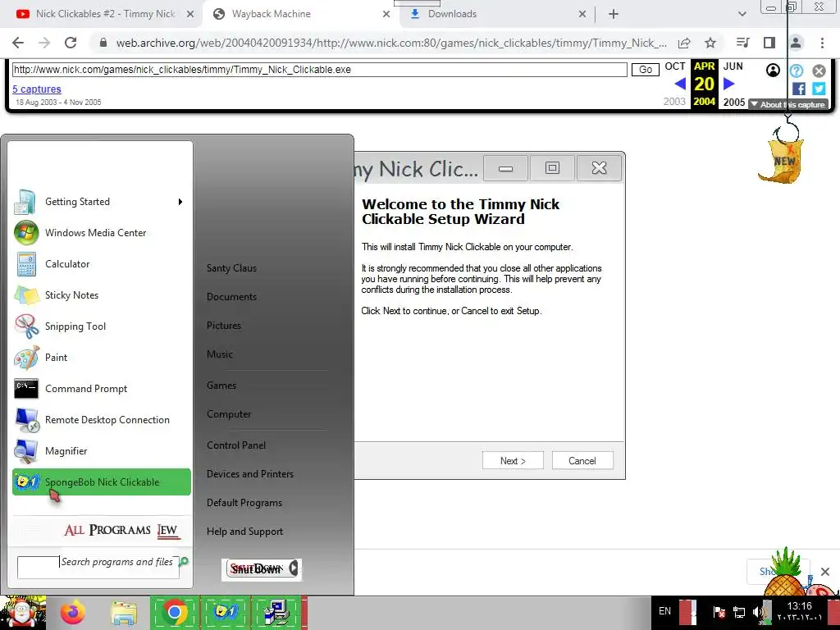
Task: Open Help and Support
Action: tap(244, 532)
